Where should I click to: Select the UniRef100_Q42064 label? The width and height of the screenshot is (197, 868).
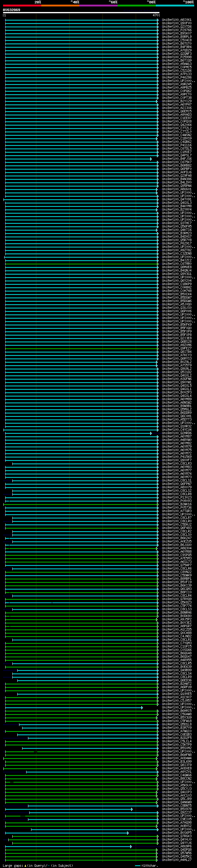(176, 125)
